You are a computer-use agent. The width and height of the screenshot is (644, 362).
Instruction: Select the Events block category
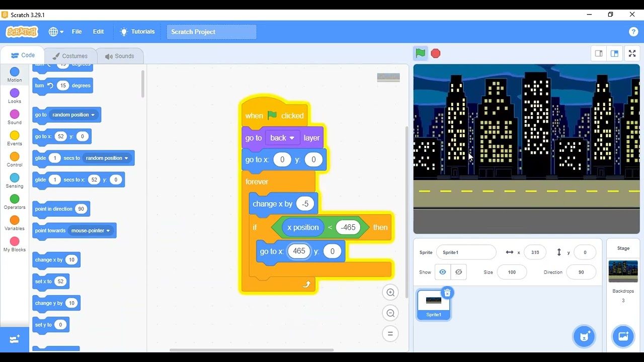pos(15,138)
